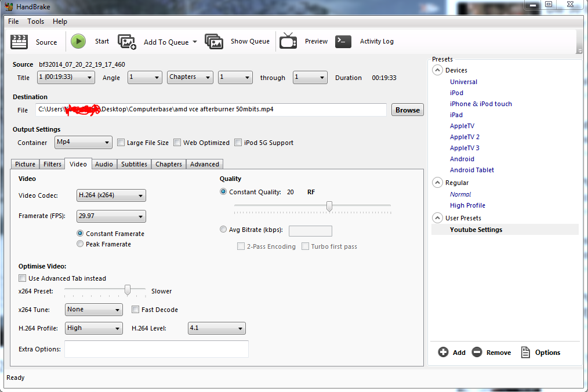Screen dimensions: 588x392
Task: Click the Preview television icon
Action: coord(288,41)
